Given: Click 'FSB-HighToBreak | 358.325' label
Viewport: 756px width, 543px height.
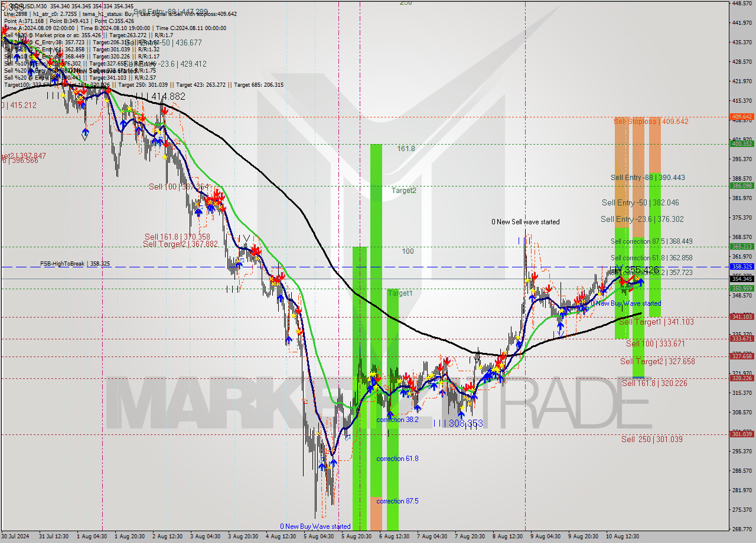Looking at the screenshot, I should coord(75,264).
